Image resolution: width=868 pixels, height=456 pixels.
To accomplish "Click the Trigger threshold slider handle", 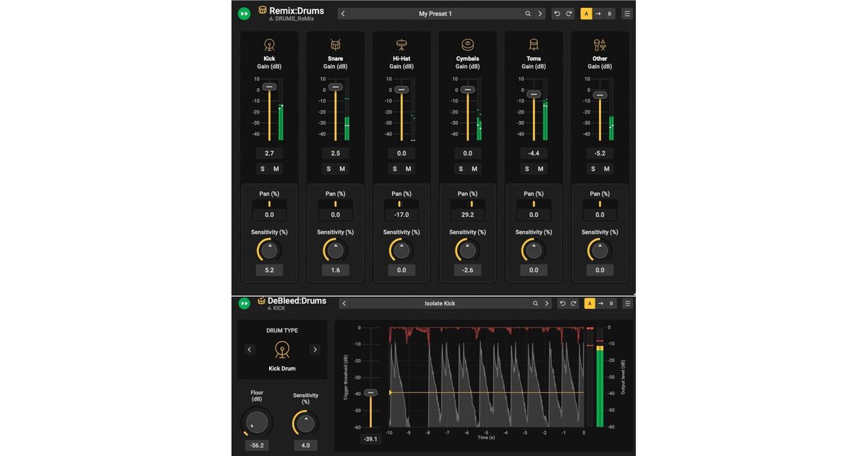I will point(370,392).
